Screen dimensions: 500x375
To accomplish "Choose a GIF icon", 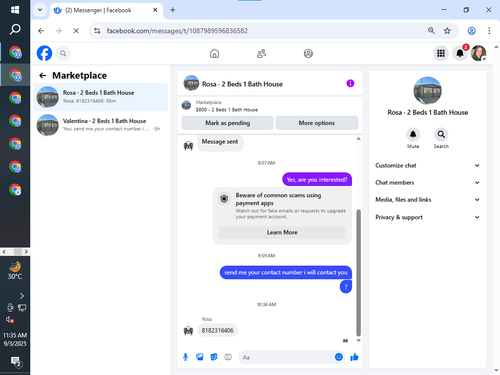I will click(x=228, y=357).
